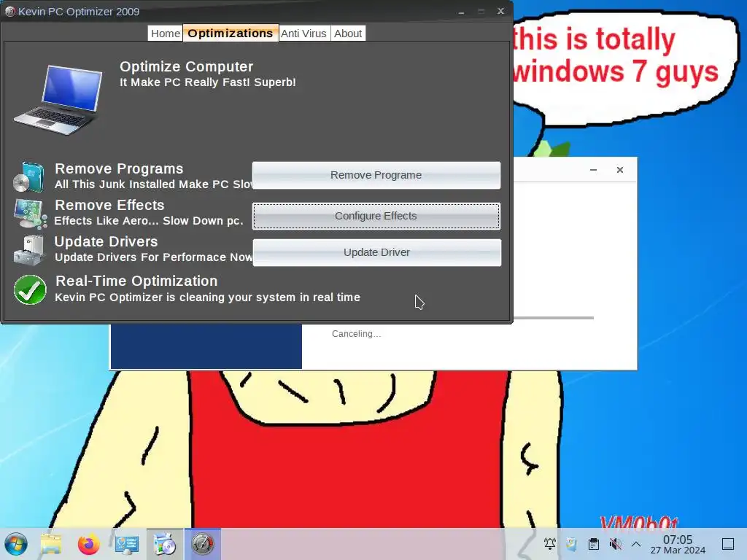Viewport: 747px width, 560px height.
Task: Minimize the background installer window
Action: pos(593,169)
